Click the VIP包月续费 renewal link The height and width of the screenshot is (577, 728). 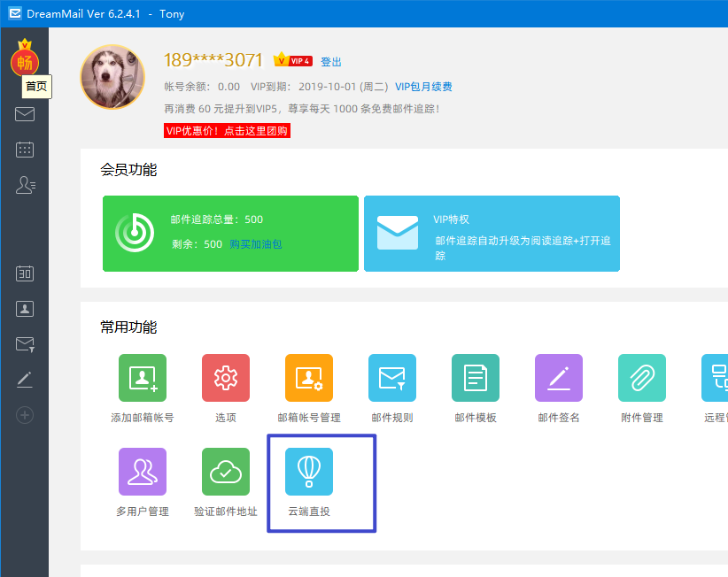click(x=423, y=87)
